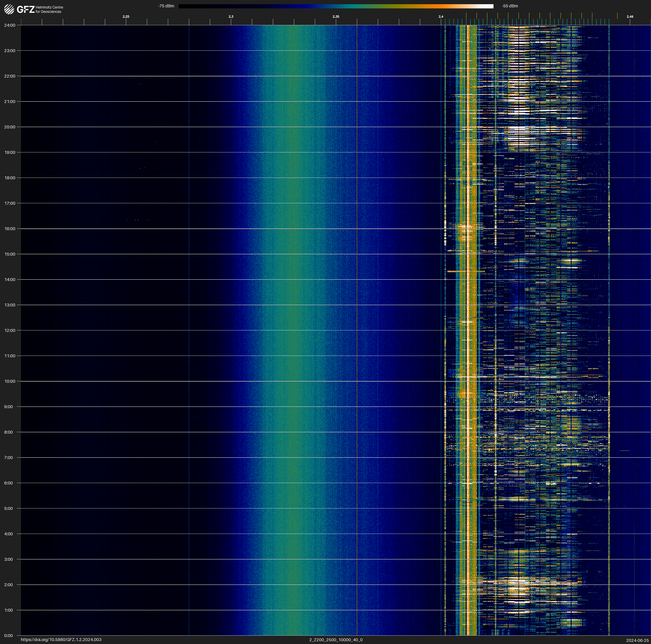Click the 12:00 time axis label
This screenshot has height=644, width=651.
(x=9, y=330)
